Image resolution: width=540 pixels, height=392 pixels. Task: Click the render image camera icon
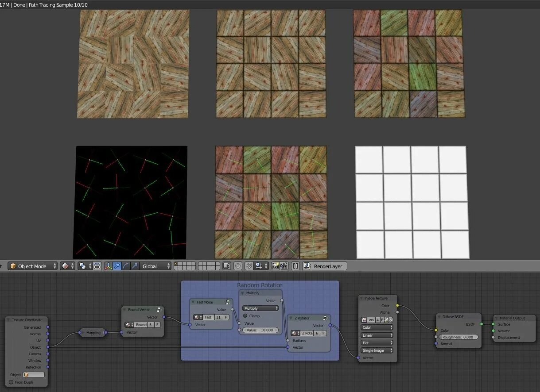pyautogui.click(x=275, y=266)
